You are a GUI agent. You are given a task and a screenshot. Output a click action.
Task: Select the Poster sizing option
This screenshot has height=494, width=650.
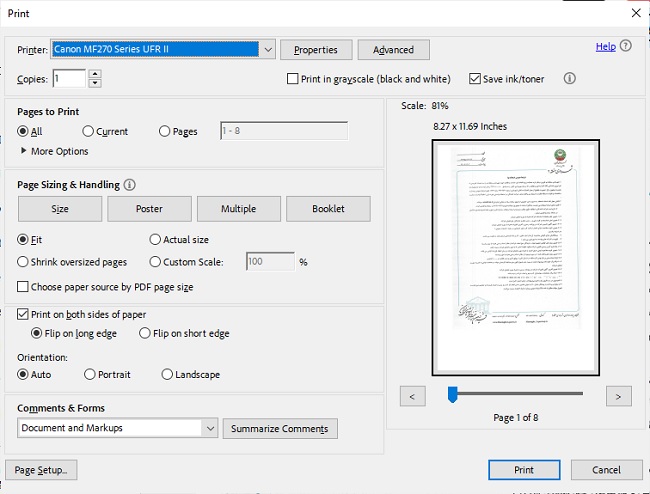(149, 209)
